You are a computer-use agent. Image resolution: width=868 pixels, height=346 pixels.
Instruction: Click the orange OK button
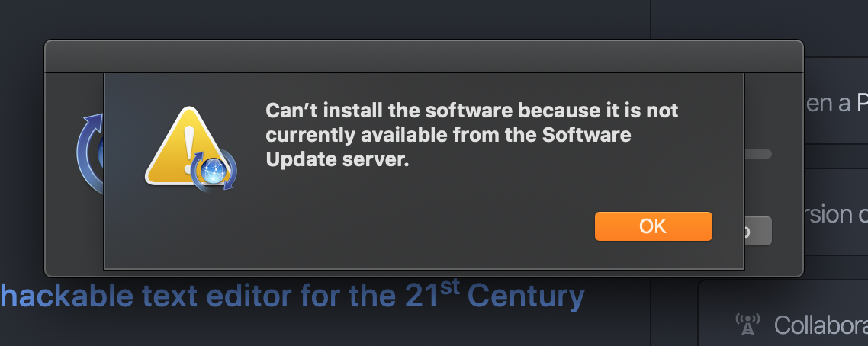click(x=653, y=226)
